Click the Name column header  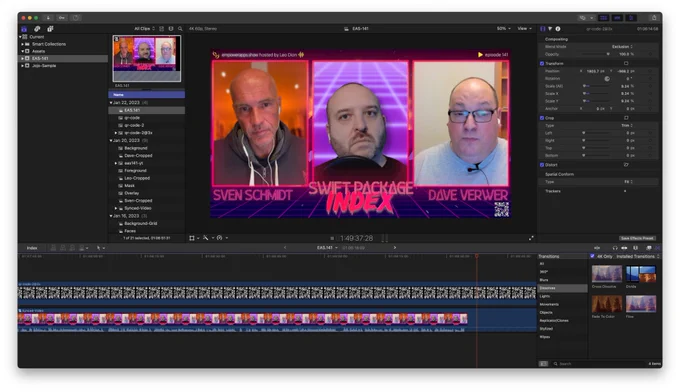(x=147, y=95)
